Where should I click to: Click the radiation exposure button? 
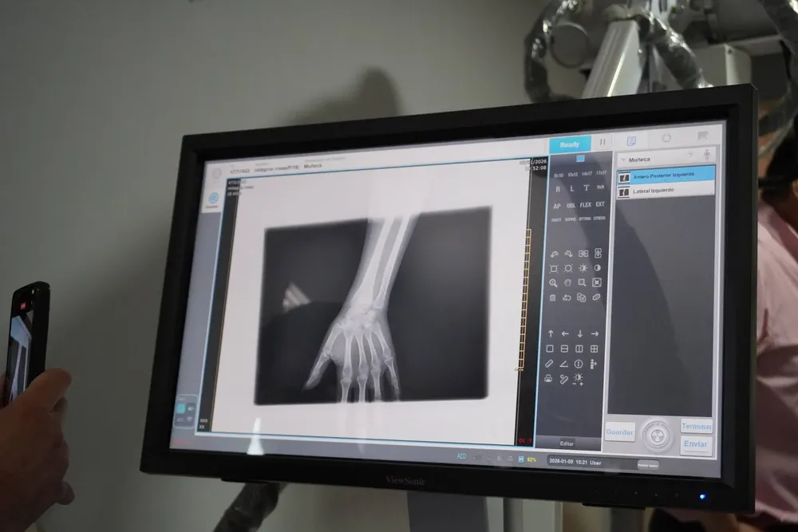[658, 435]
